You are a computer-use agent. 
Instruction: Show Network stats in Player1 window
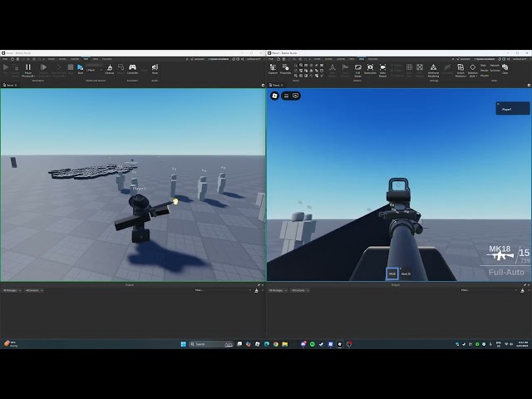click(x=495, y=65)
